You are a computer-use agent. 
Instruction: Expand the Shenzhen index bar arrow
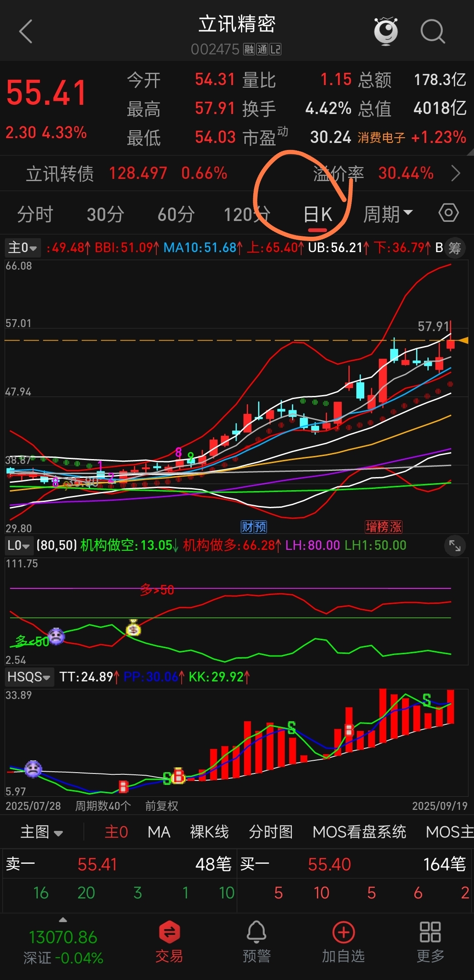(x=63, y=919)
